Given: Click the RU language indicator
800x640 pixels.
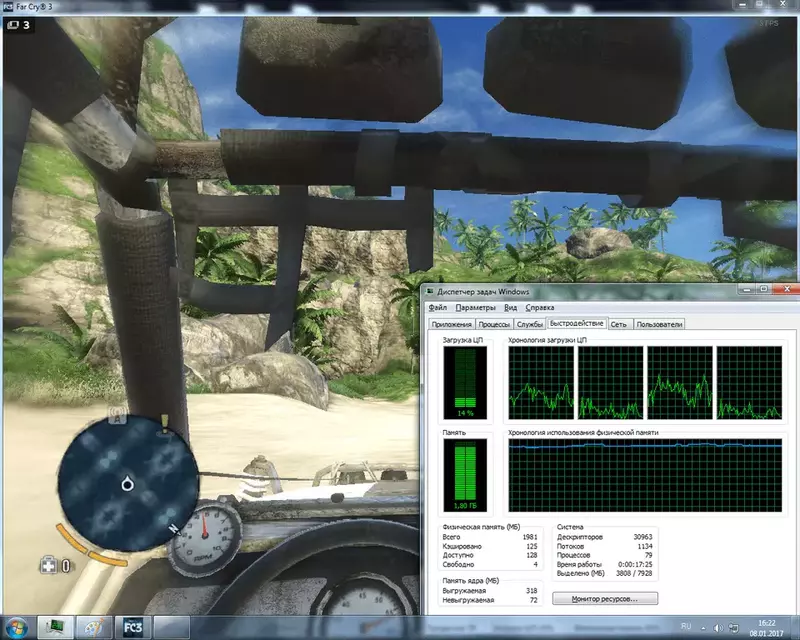Looking at the screenshot, I should pos(686,626).
